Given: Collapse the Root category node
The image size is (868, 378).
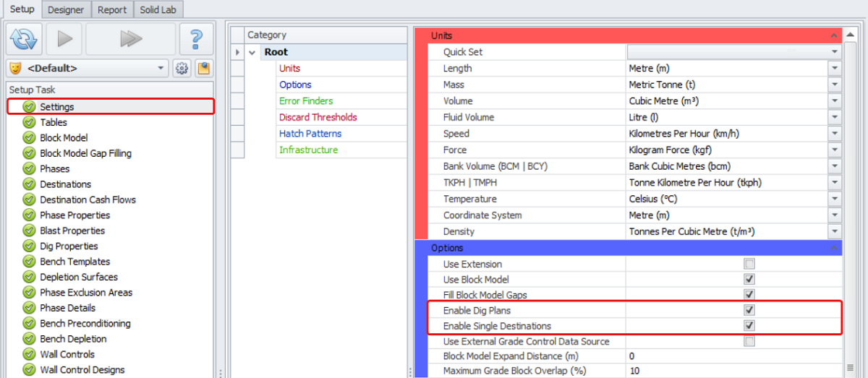Looking at the screenshot, I should pos(252,52).
